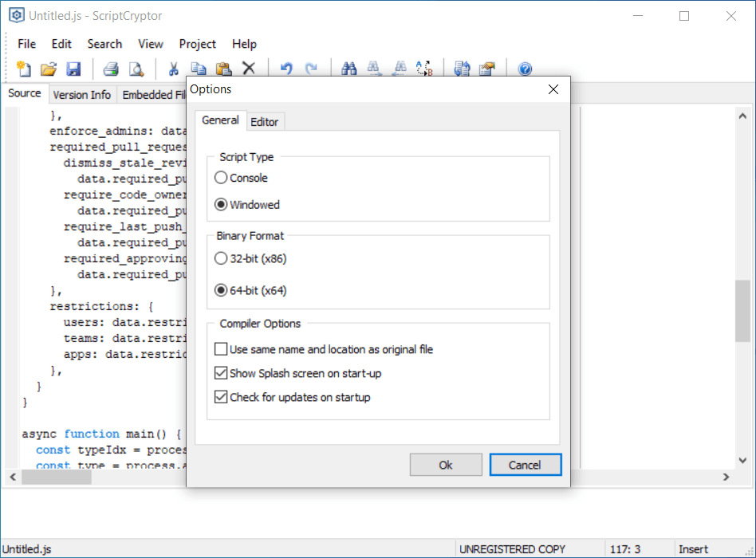756x558 pixels.
Task: Select the Console script type
Action: point(241,178)
